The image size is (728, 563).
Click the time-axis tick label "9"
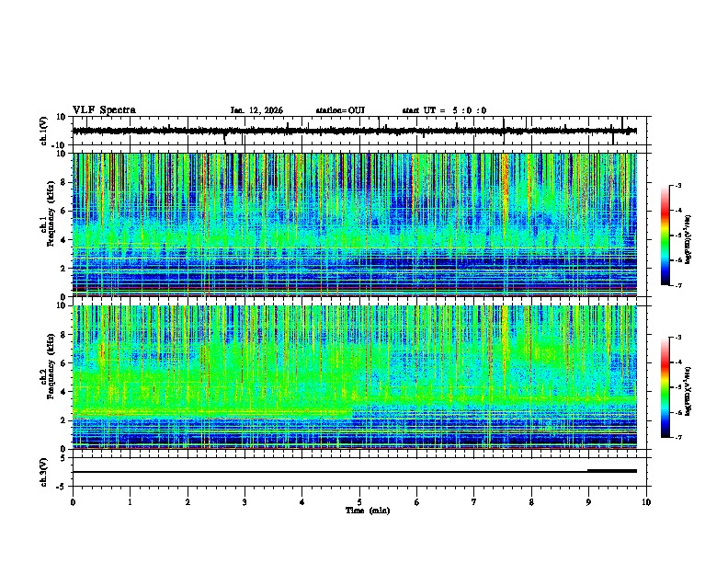click(588, 502)
